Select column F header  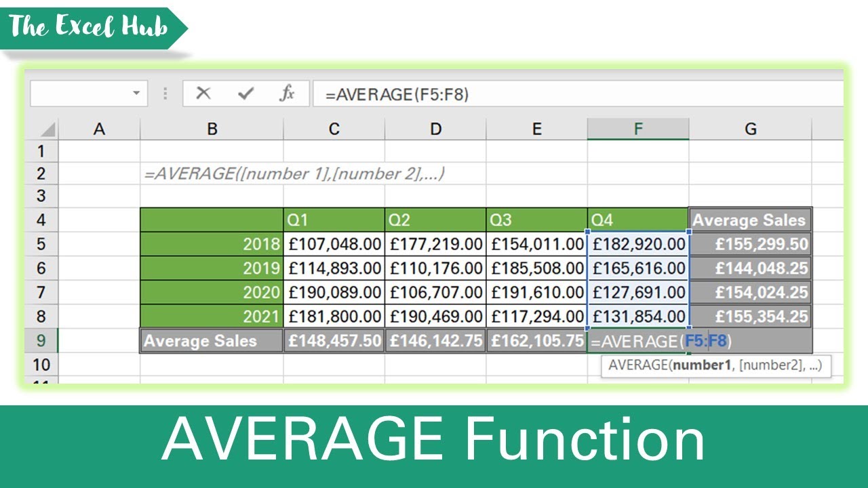pyautogui.click(x=638, y=129)
